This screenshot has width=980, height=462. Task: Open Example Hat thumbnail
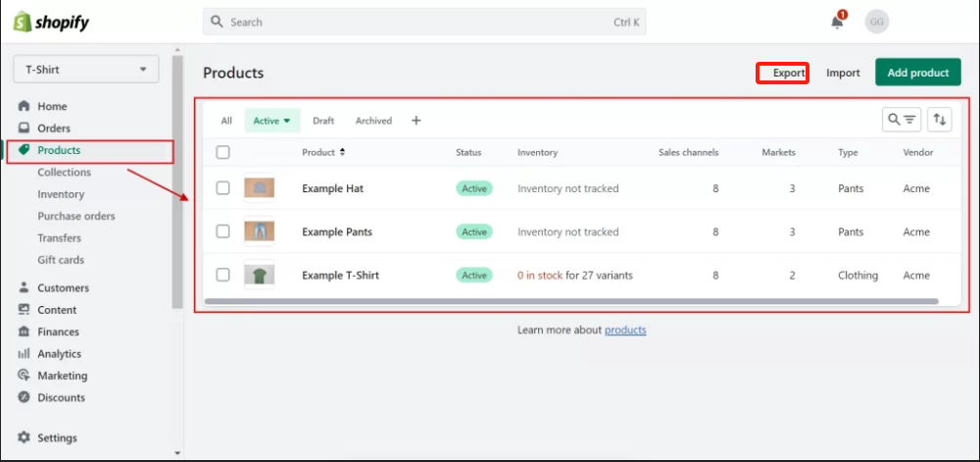point(260,188)
